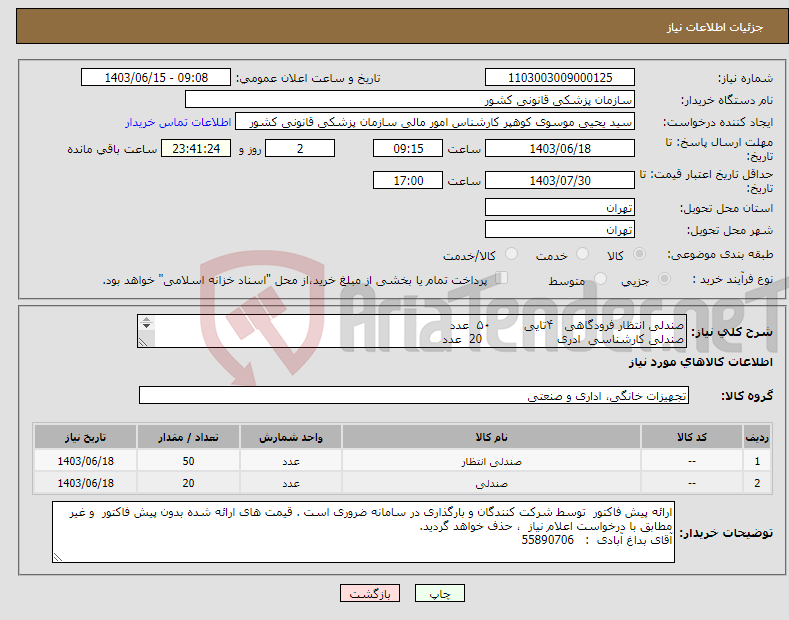Click the resize grip of description box
This screenshot has width=789, height=620.
coord(143,342)
